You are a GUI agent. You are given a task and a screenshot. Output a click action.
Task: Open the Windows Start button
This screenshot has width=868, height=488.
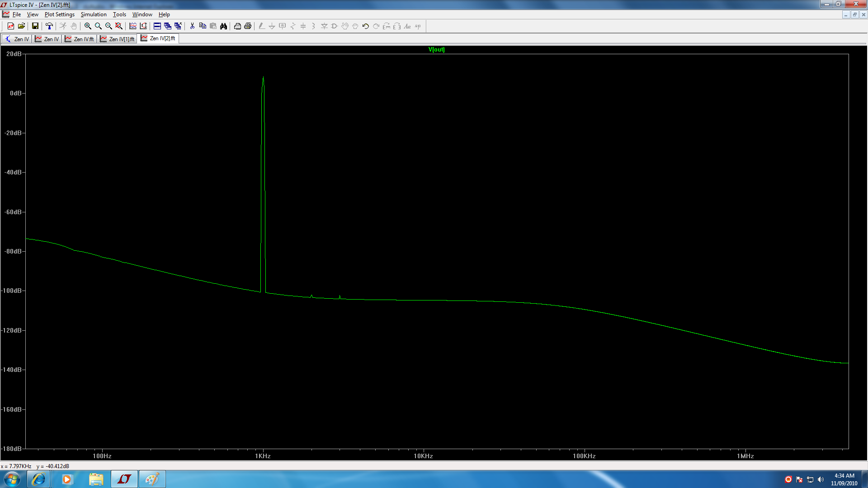coord(12,479)
